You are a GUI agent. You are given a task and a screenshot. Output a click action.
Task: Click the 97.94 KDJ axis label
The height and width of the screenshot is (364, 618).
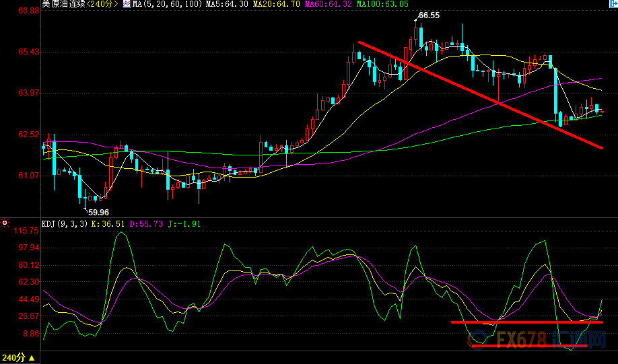click(x=29, y=248)
